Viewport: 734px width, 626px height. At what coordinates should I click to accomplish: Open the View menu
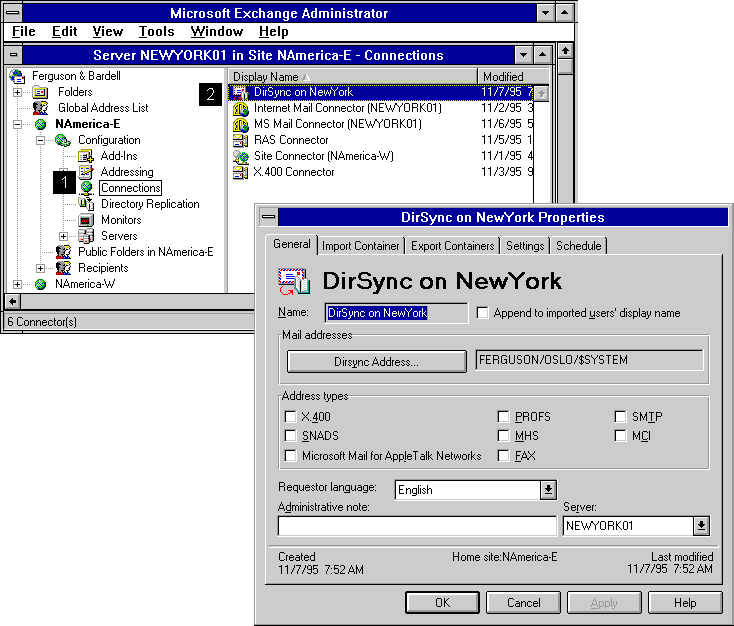(x=108, y=31)
